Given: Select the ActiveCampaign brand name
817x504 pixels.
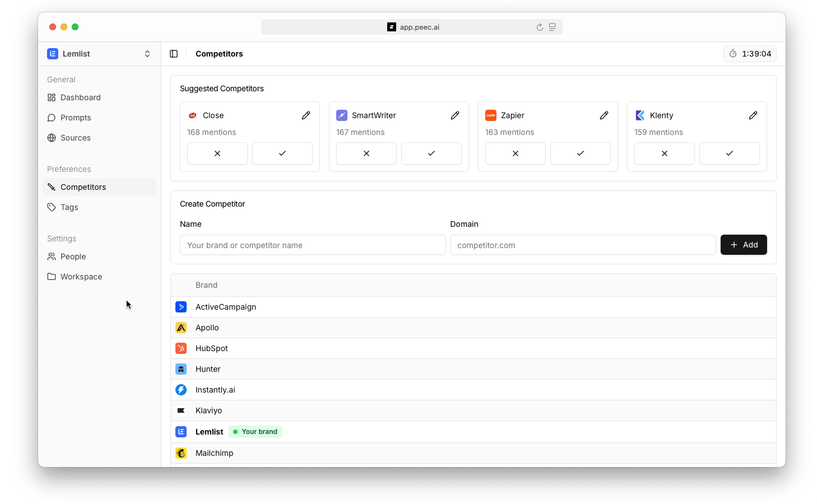Looking at the screenshot, I should tap(226, 307).
